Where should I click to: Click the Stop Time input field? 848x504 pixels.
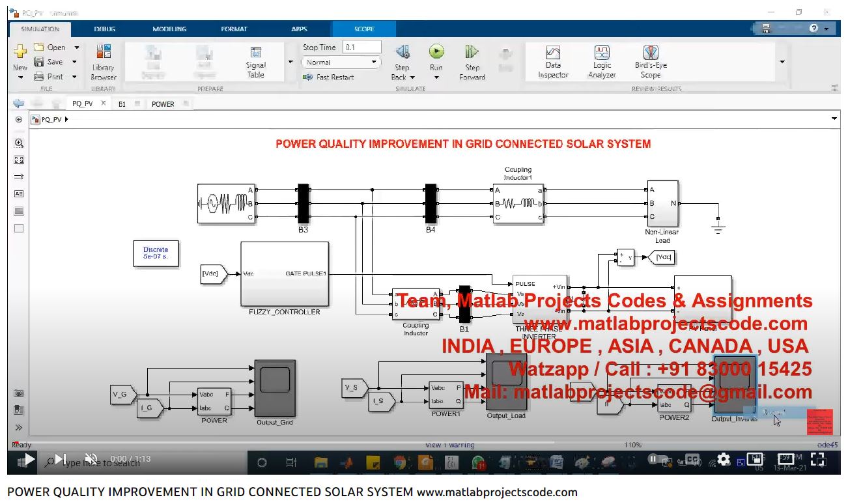pyautogui.click(x=362, y=48)
